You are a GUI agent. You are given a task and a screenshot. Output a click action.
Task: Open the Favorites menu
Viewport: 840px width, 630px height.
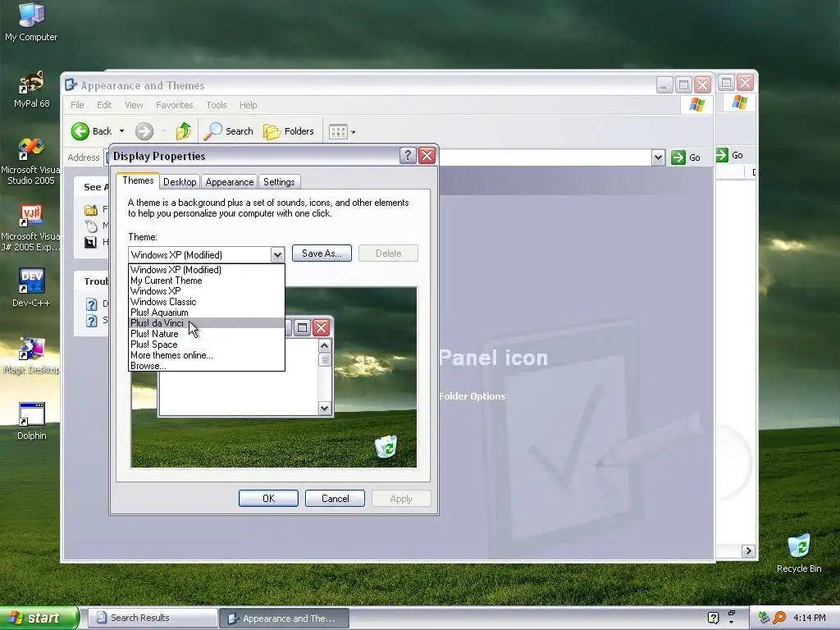[x=174, y=105]
